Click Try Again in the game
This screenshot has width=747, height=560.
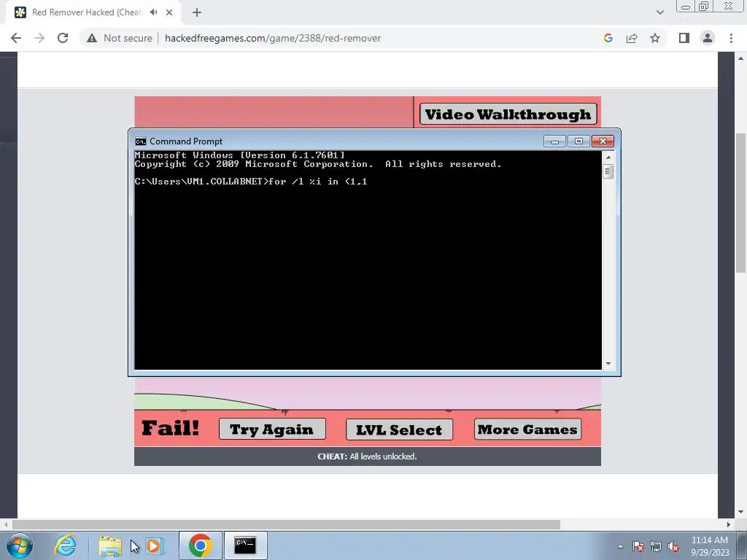[x=272, y=429]
